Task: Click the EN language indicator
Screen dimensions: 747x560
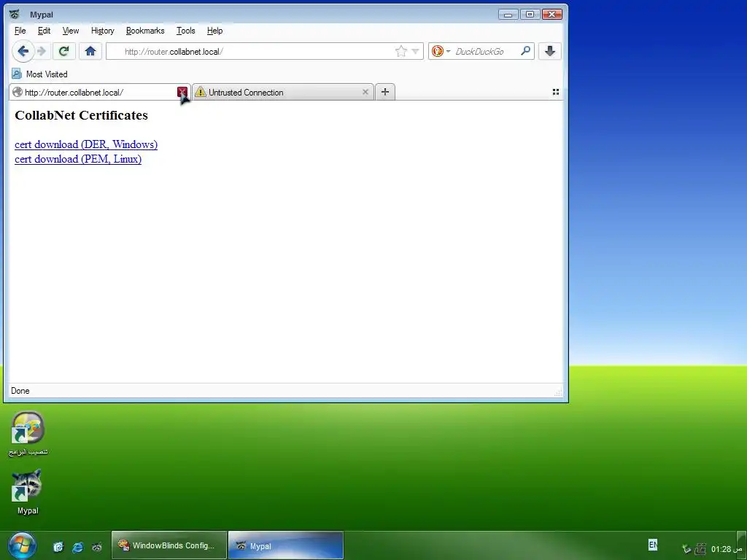Action: click(653, 544)
